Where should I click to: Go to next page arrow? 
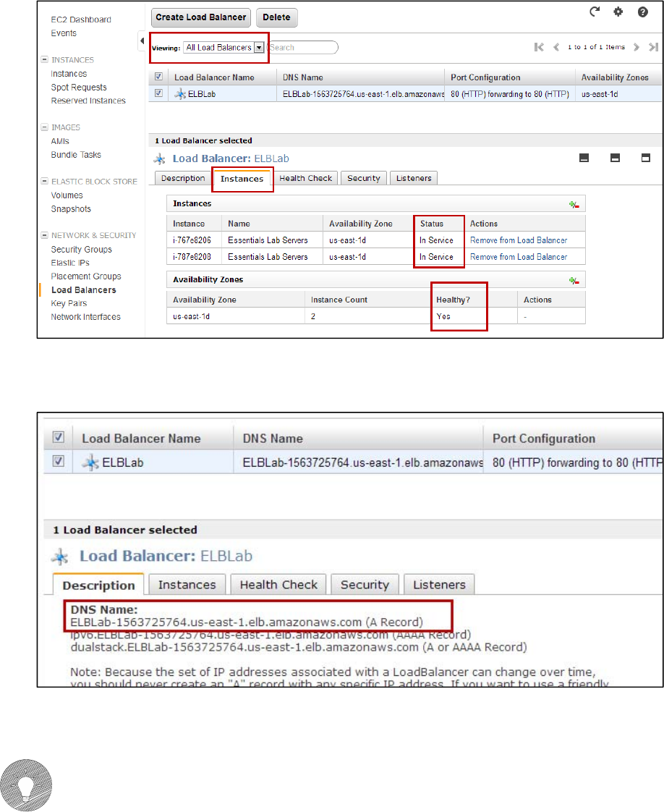[637, 47]
